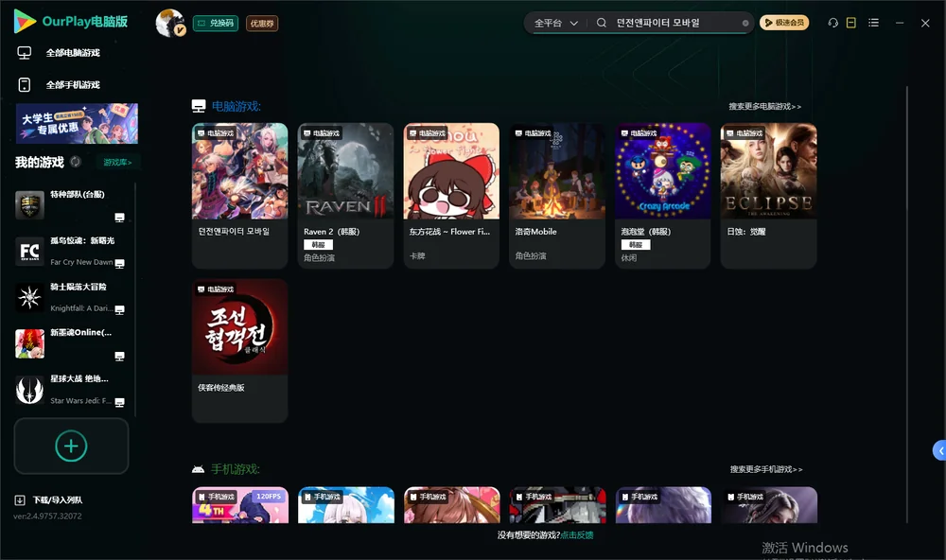Open the 侠客传经典版 game card
This screenshot has height=560, width=946.
239,351
